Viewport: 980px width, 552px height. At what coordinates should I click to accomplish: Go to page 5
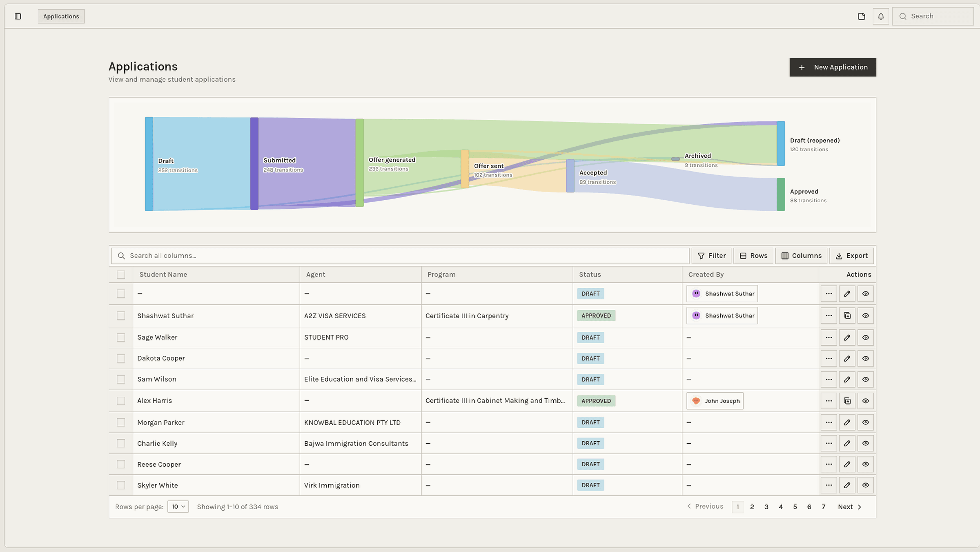(795, 507)
